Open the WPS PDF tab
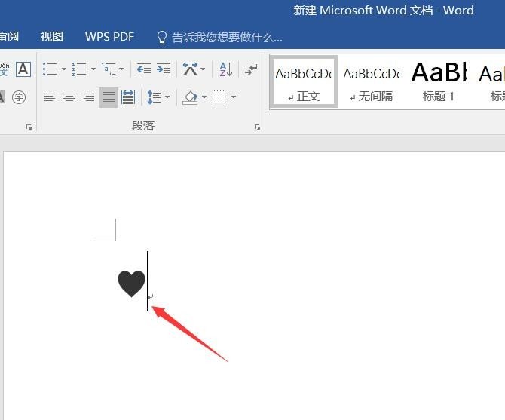The image size is (505, 420). [x=109, y=37]
